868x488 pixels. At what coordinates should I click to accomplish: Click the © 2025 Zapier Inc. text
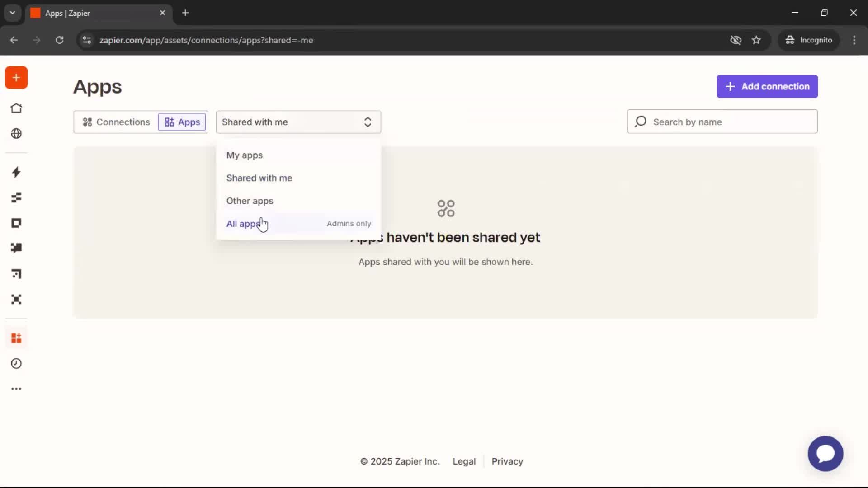coord(400,461)
